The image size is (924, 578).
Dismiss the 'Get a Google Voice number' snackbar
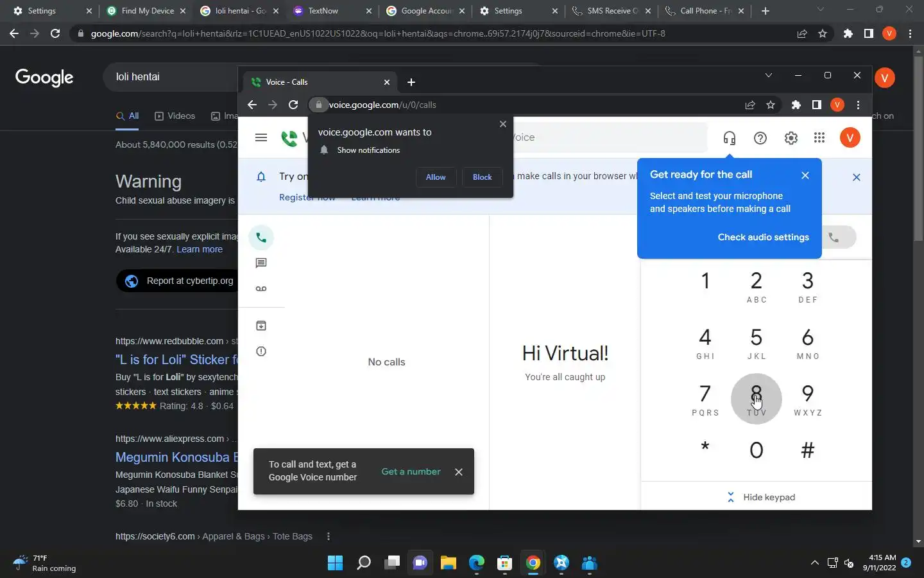(459, 472)
